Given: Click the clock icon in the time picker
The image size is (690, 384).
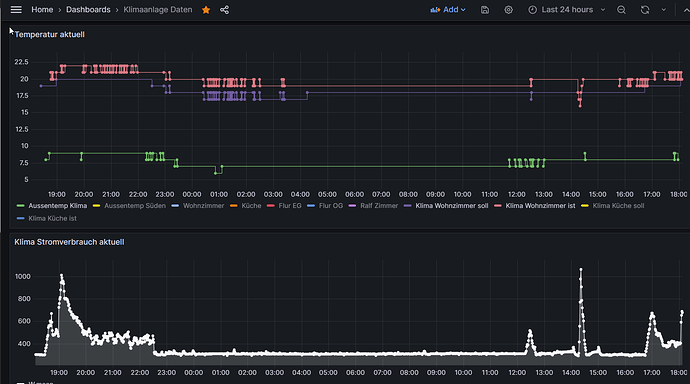Looking at the screenshot, I should point(532,10).
